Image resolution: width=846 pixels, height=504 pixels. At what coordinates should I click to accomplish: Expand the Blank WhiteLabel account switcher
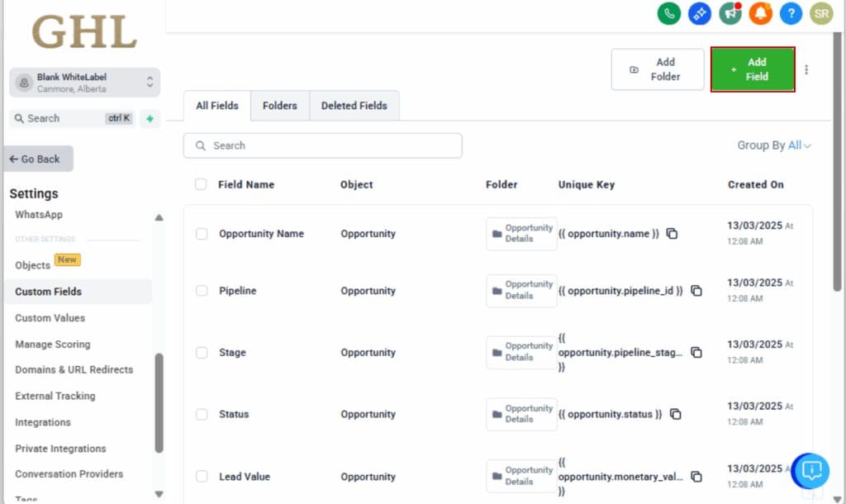tap(85, 82)
